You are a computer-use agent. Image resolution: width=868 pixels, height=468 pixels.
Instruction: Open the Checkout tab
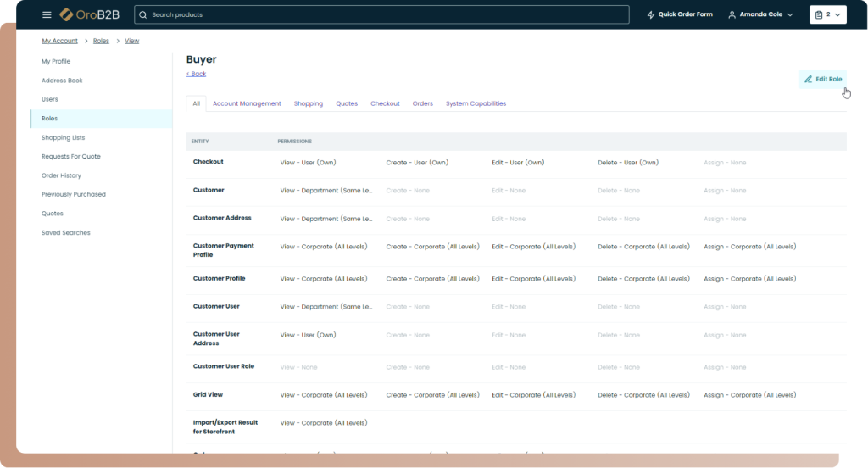385,103
